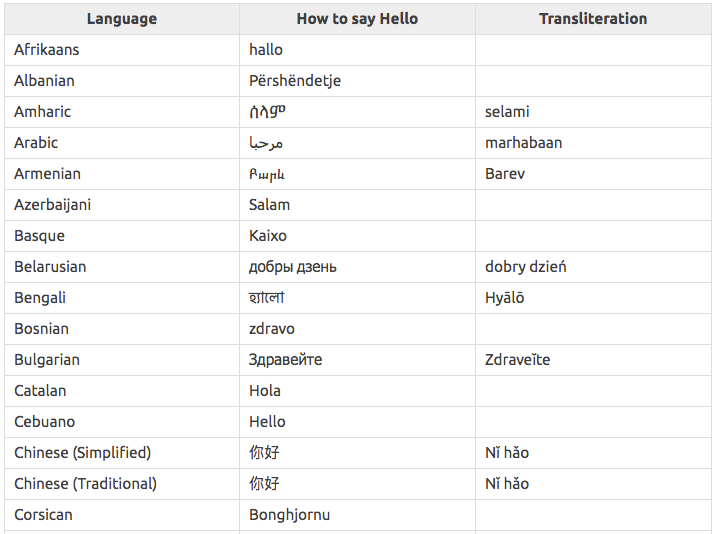
Task: Select the Bulgarian greeting Здравейте
Action: (x=285, y=360)
